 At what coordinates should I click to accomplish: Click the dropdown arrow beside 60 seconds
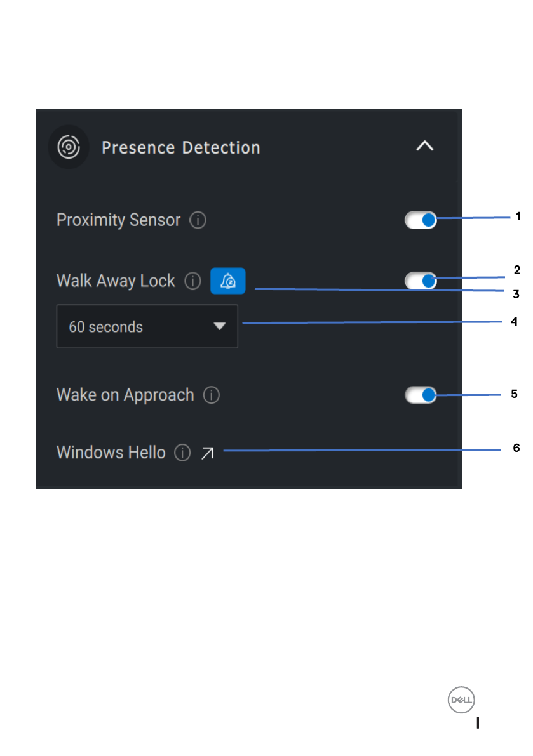click(220, 326)
